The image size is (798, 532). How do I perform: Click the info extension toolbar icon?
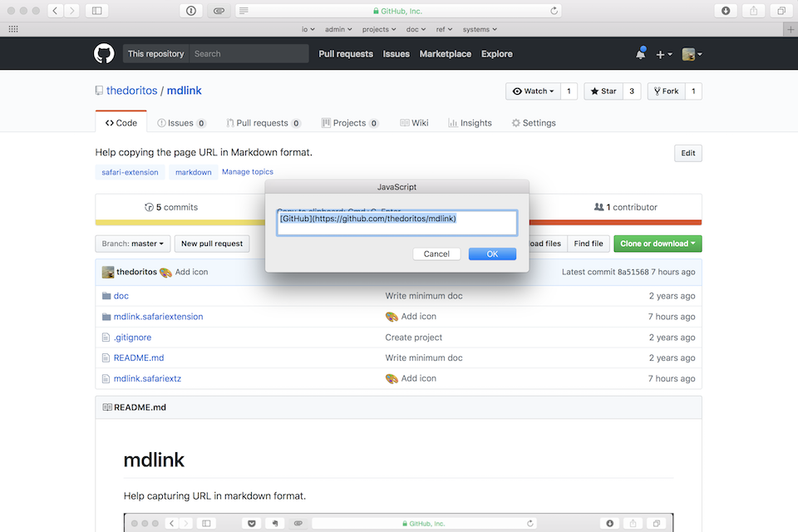click(x=191, y=11)
